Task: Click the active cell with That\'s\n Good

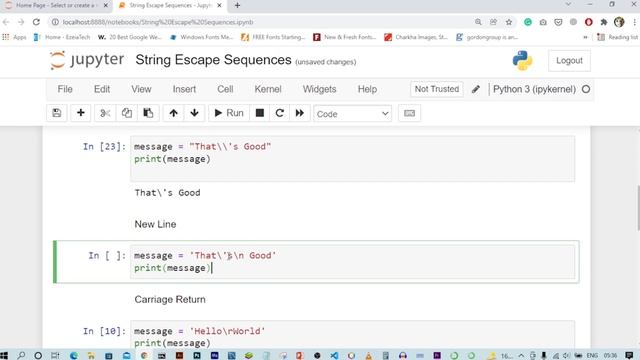Action: click(x=353, y=262)
